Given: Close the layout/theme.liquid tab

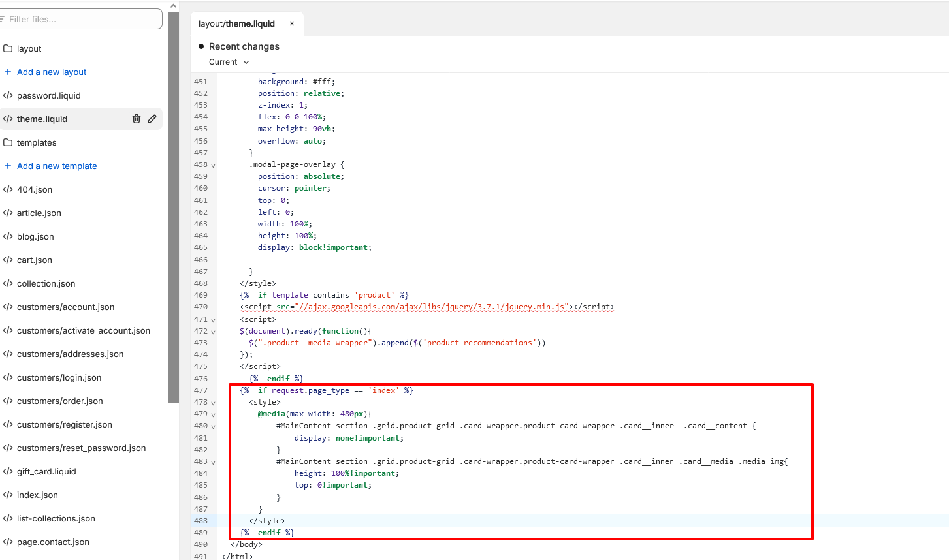Looking at the screenshot, I should coord(292,23).
